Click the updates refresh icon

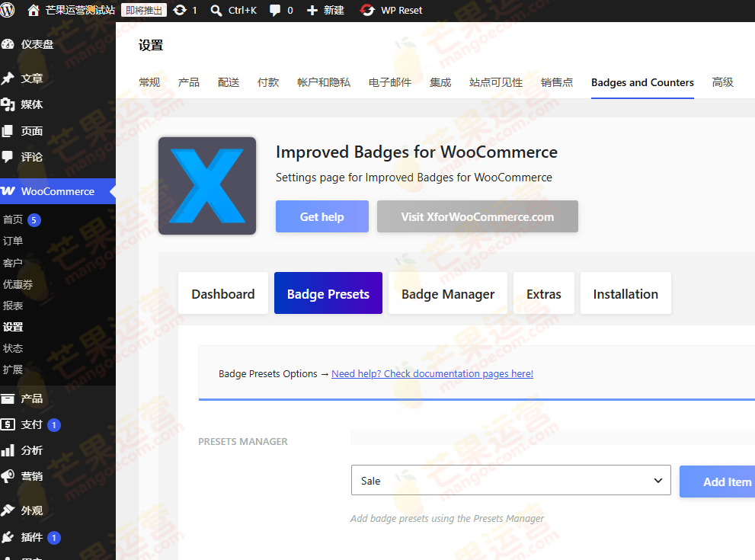click(x=180, y=10)
